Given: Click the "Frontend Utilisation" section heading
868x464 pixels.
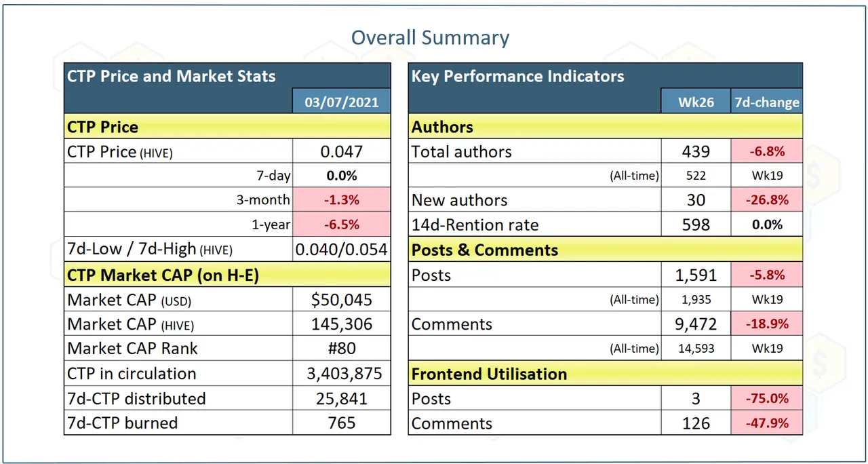Looking at the screenshot, I should point(606,374).
